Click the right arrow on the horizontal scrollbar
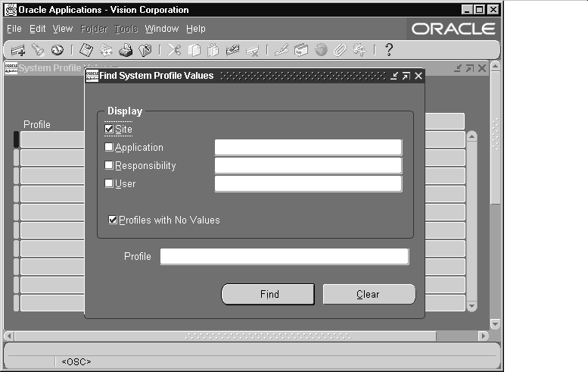588x372 pixels. point(484,336)
